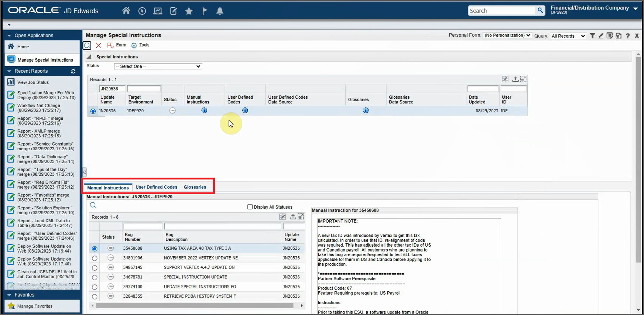Open the query filter funnel icon
The width and height of the screenshot is (644, 315).
(592, 36)
